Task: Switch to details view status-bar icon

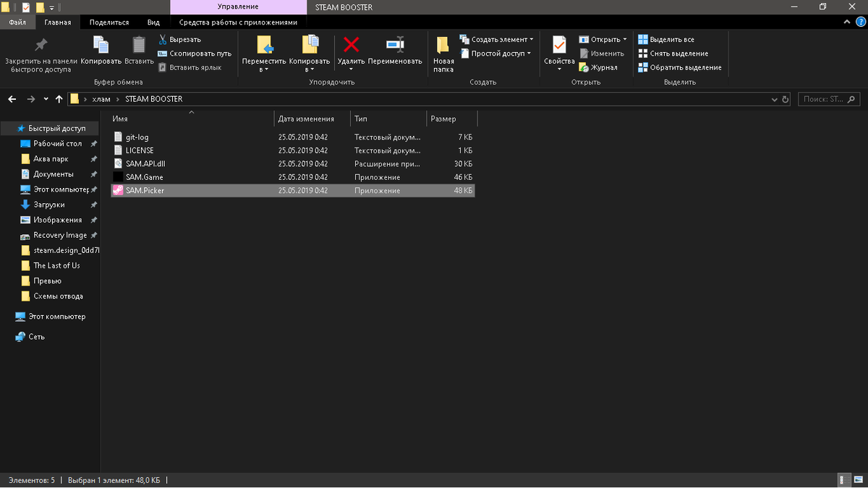Action: tap(844, 480)
